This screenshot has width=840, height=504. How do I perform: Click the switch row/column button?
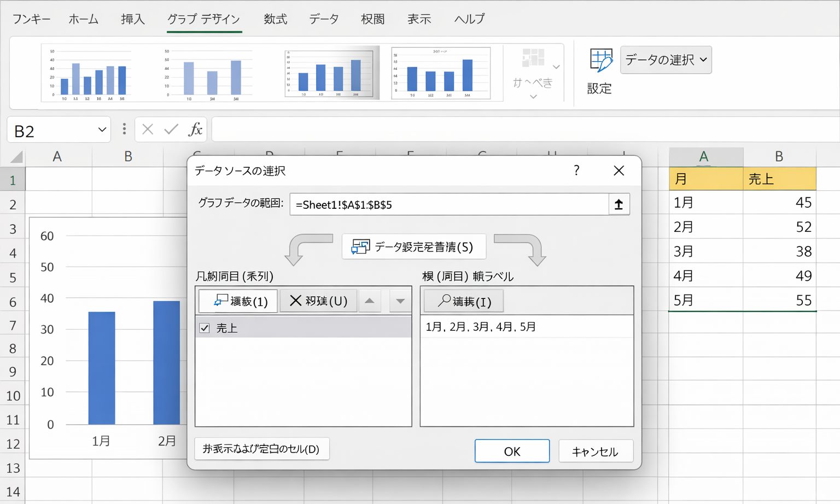413,247
